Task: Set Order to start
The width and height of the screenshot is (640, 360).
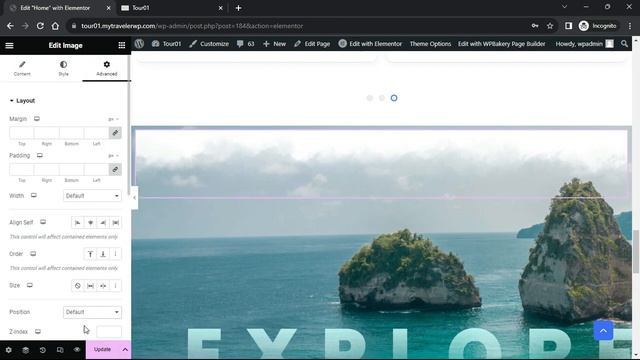Action: [90, 254]
